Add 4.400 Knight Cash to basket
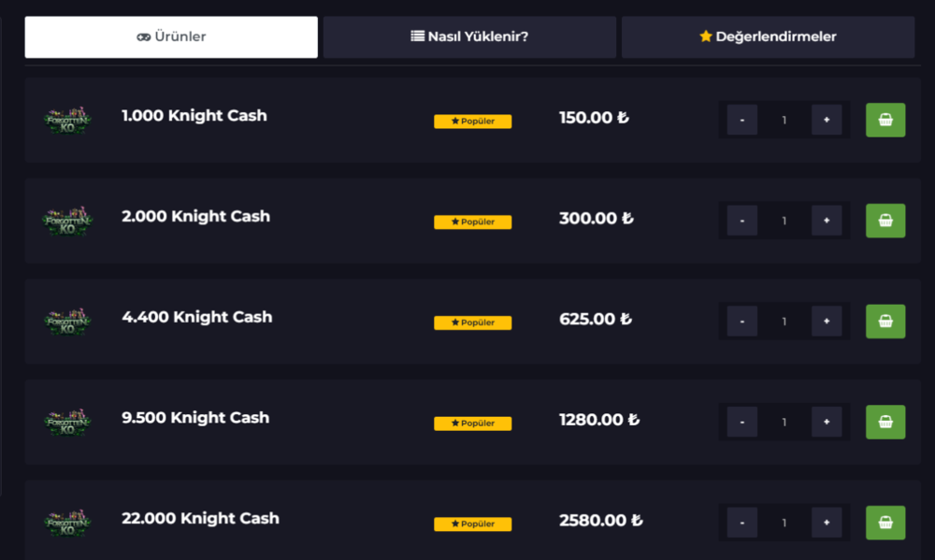This screenshot has width=935, height=560. (x=885, y=322)
